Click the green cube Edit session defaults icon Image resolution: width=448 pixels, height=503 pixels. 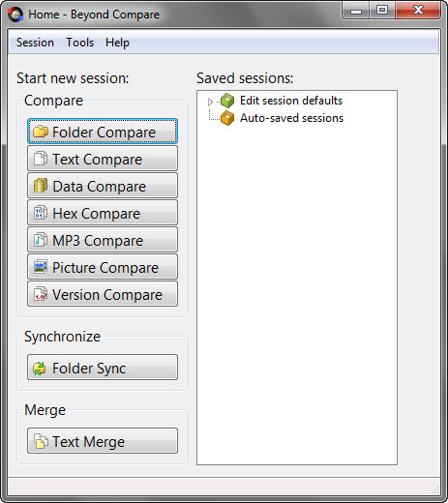coord(227,101)
